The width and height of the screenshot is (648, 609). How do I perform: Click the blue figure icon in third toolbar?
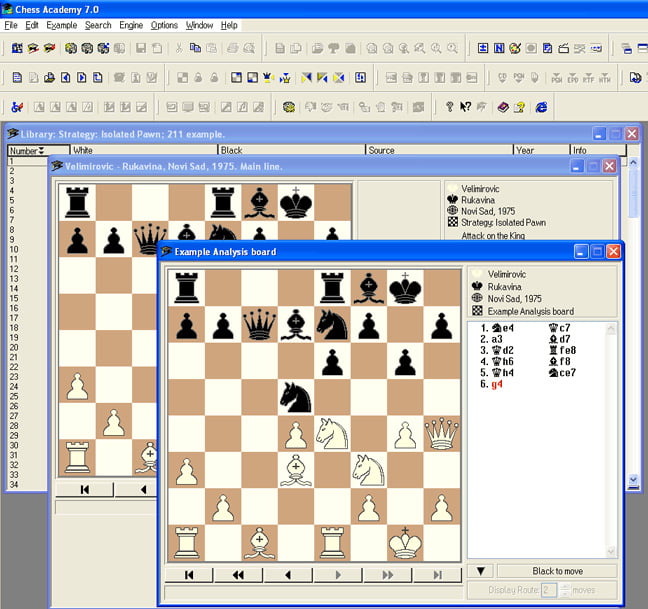tap(17, 107)
